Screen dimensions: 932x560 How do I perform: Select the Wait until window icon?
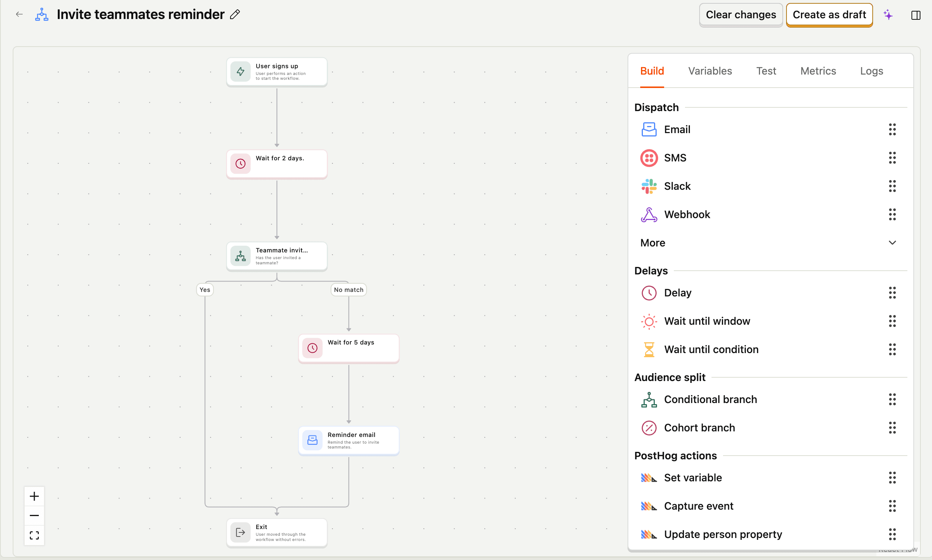coord(648,321)
